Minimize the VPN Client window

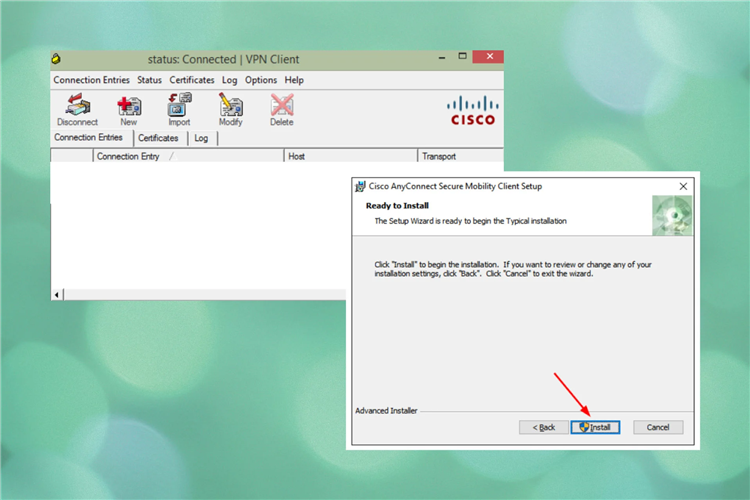tap(442, 57)
